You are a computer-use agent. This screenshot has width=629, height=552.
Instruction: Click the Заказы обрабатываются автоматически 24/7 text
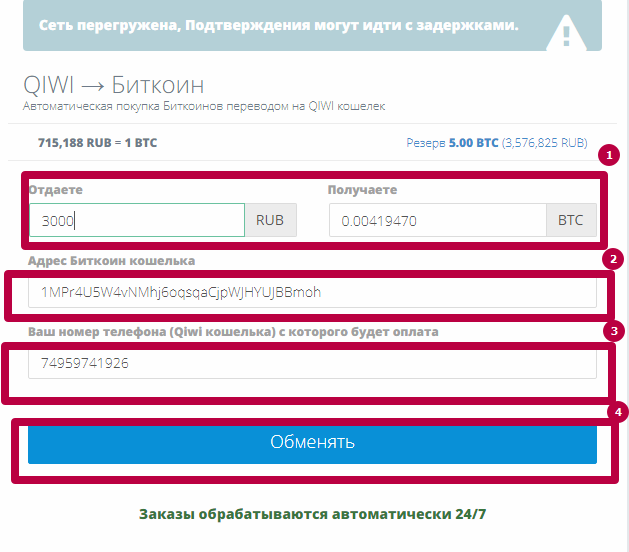click(312, 514)
